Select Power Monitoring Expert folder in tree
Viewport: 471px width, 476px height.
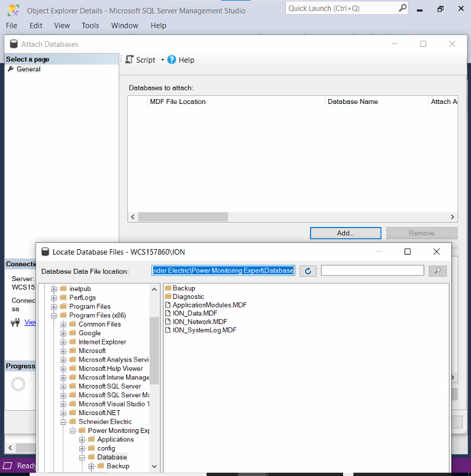(118, 430)
